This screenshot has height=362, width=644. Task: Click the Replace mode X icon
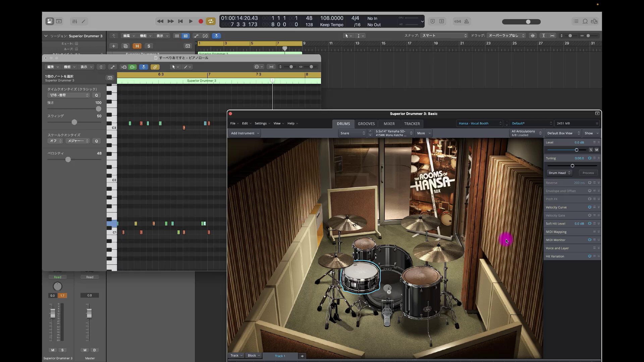tap(433, 21)
